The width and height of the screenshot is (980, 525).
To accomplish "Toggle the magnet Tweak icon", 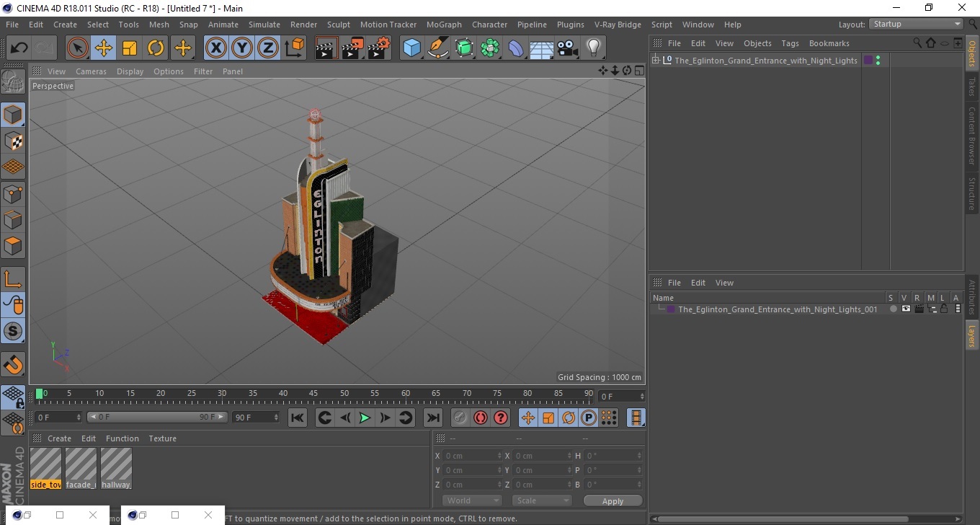I will coord(13,364).
